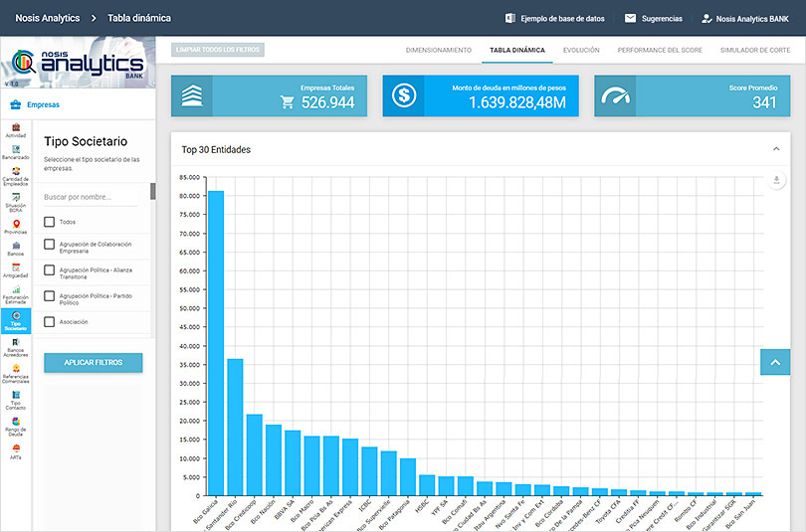Click the Buscar por nombre search field
Screen dimensions: 806x532
90,197
